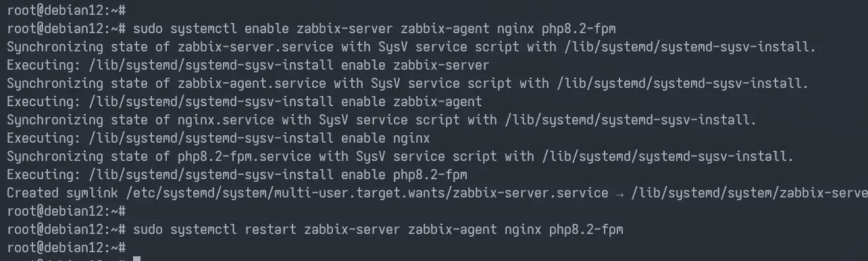Click "sudo" in the systemctl enable command
868x261 pixels.
click(148, 29)
